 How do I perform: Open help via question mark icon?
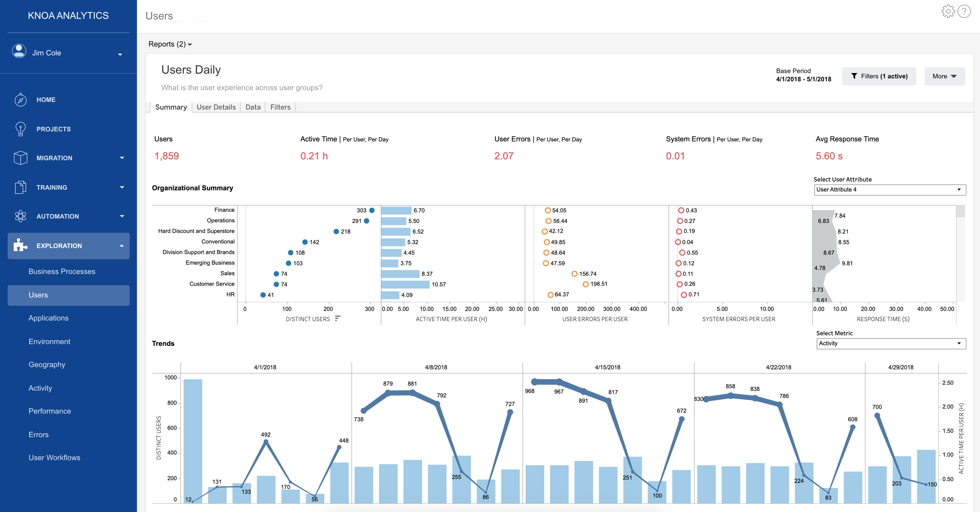click(964, 11)
